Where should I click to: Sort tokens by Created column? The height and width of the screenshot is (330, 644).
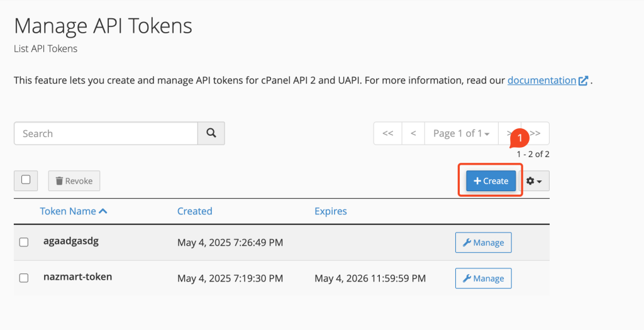(195, 211)
